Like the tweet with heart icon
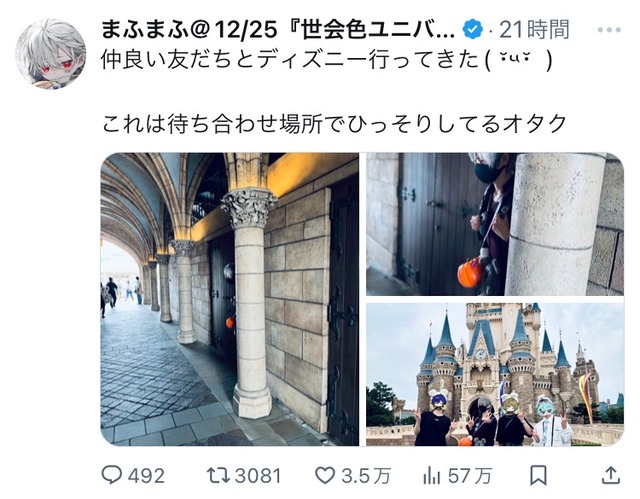The width and height of the screenshot is (640, 499). [x=325, y=475]
